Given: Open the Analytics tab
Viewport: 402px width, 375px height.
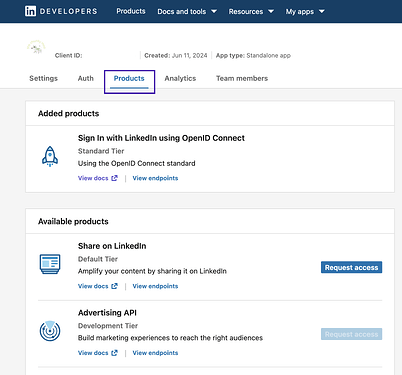Looking at the screenshot, I should tap(180, 78).
